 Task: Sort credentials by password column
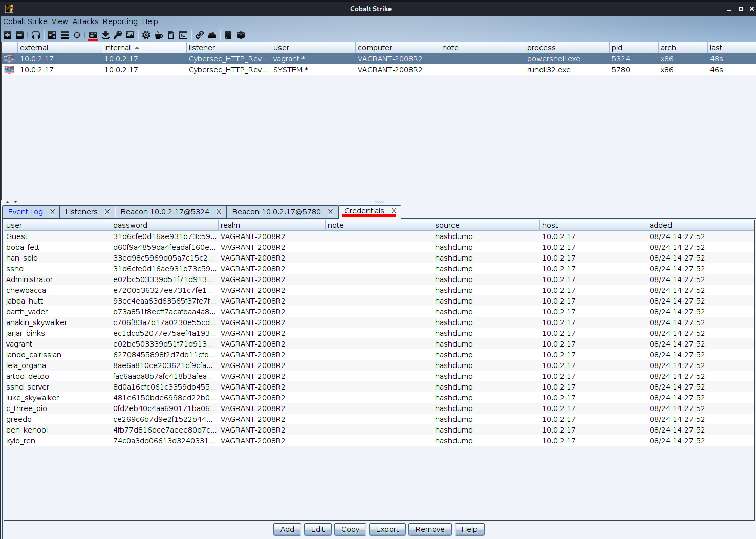[x=164, y=225]
